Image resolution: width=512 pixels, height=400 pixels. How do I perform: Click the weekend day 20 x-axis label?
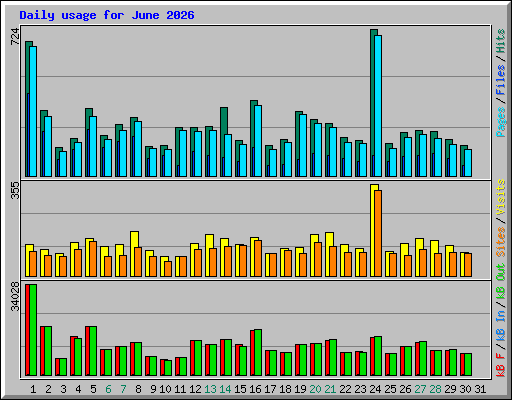[x=315, y=389]
